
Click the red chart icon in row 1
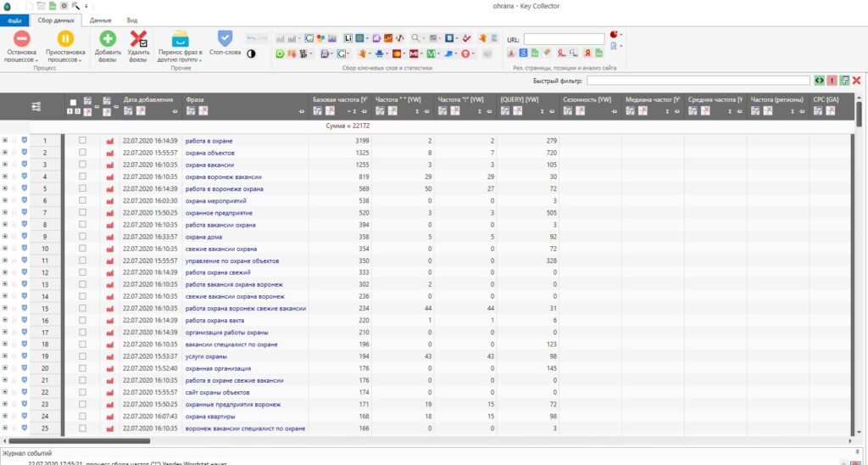point(109,140)
